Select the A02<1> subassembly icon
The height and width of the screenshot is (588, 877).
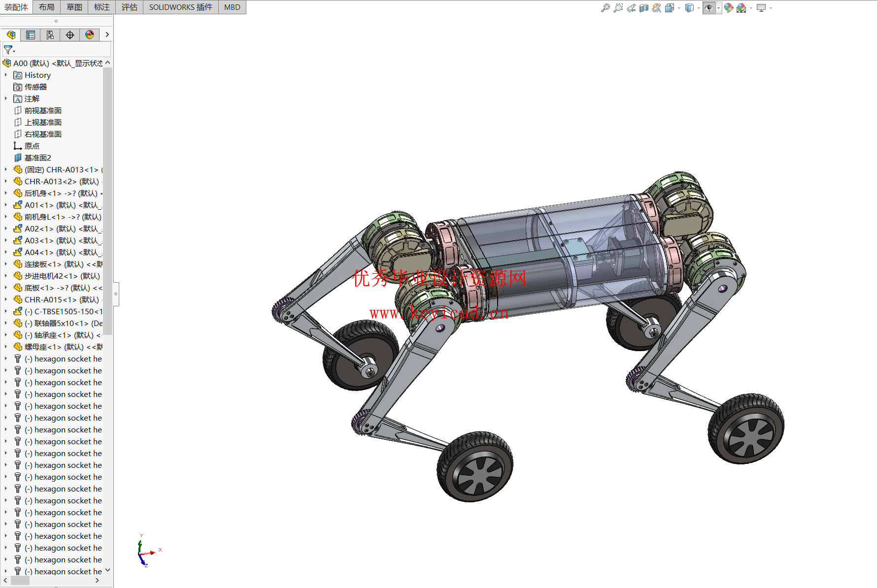pyautogui.click(x=18, y=229)
